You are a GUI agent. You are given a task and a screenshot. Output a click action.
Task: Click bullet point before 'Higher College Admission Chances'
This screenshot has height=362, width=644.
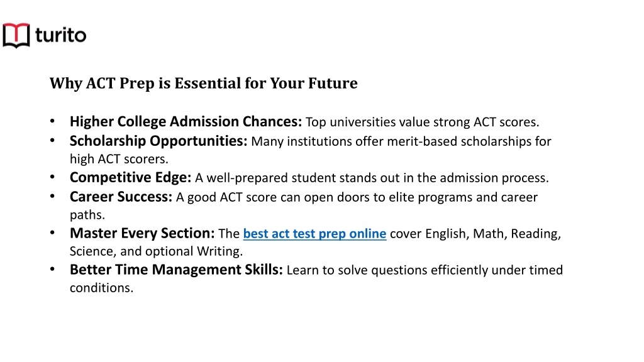(x=52, y=121)
